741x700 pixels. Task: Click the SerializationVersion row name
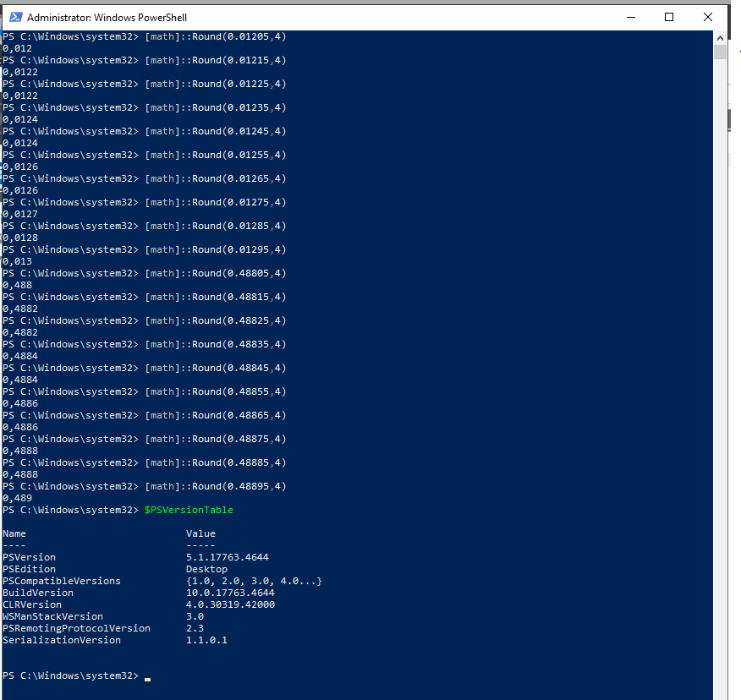pyautogui.click(x=62, y=640)
